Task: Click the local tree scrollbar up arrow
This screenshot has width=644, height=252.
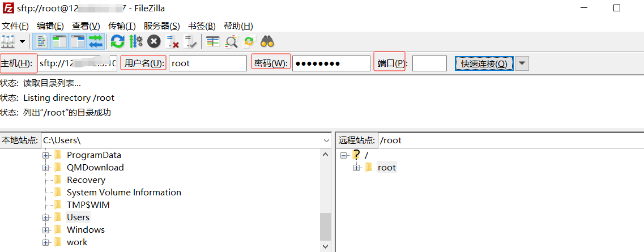Action: pyautogui.click(x=325, y=155)
